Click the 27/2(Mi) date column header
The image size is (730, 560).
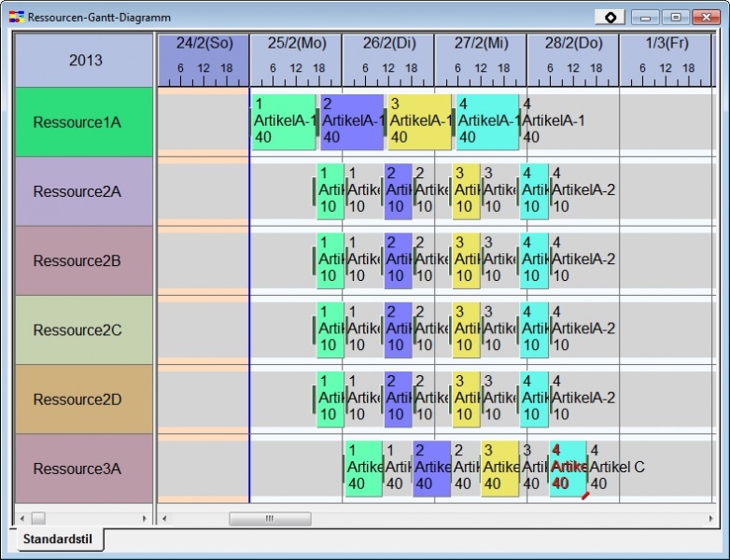pyautogui.click(x=480, y=44)
